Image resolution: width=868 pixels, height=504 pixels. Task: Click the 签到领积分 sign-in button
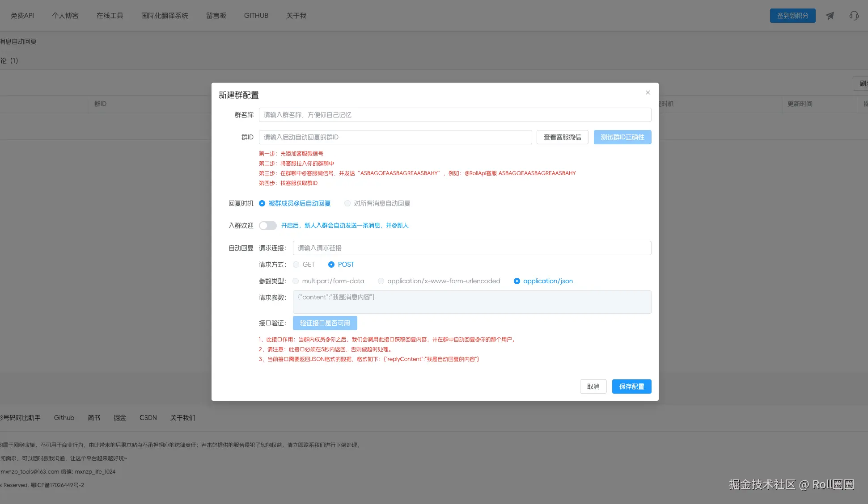pos(792,15)
